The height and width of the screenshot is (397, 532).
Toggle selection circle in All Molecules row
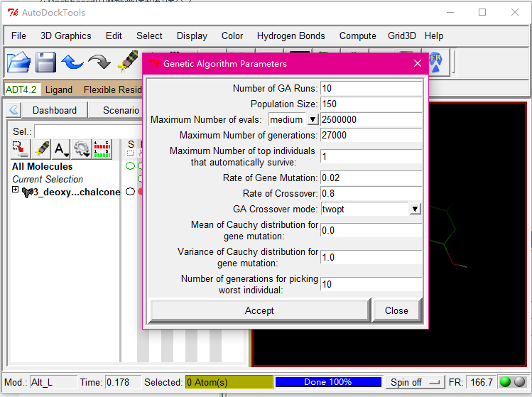130,166
